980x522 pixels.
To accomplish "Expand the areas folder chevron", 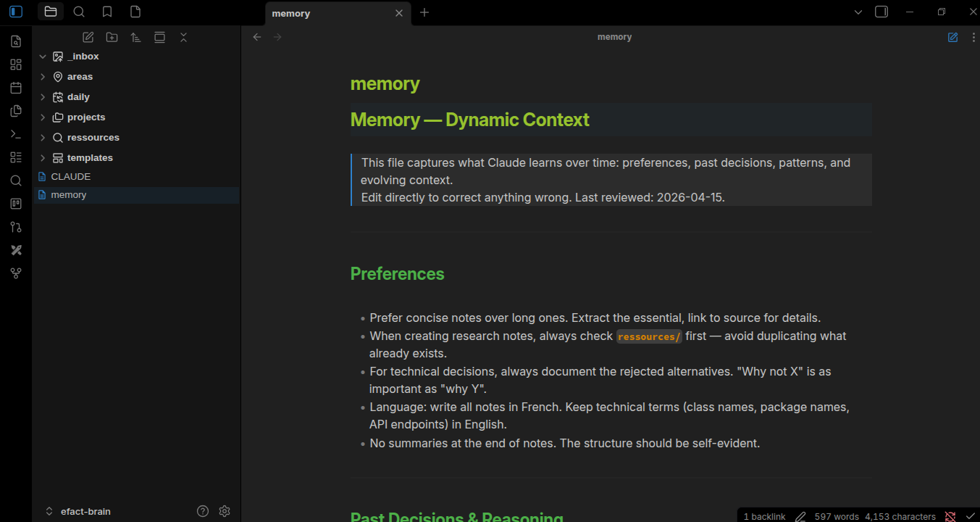I will pos(43,77).
